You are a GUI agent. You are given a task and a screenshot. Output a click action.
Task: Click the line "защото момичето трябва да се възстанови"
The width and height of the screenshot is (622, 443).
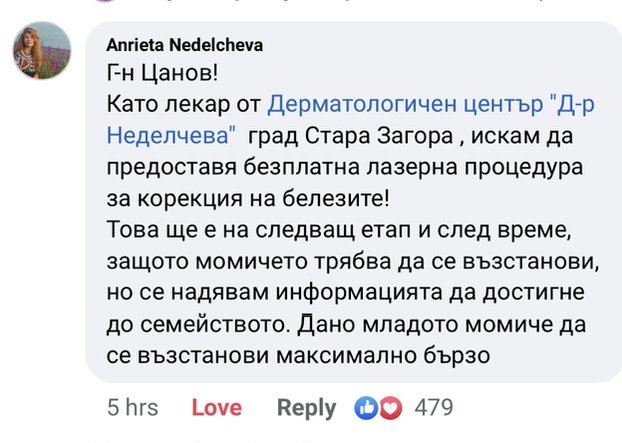[335, 260]
